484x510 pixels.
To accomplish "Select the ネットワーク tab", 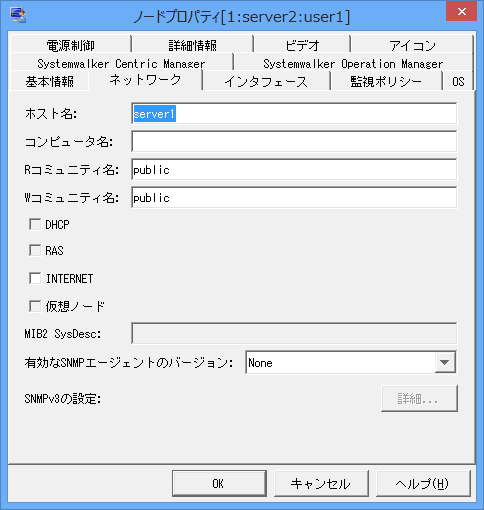I will click(145, 80).
